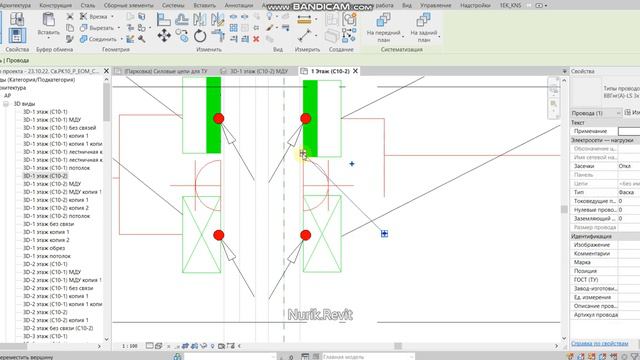Click Cut to clipboard icon
Image resolution: width=640 pixels, height=360 pixels.
coord(70,16)
